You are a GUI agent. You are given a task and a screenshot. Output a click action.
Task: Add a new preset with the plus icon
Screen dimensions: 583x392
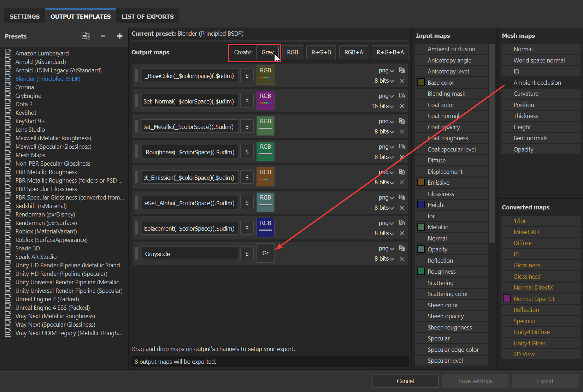pyautogui.click(x=119, y=36)
